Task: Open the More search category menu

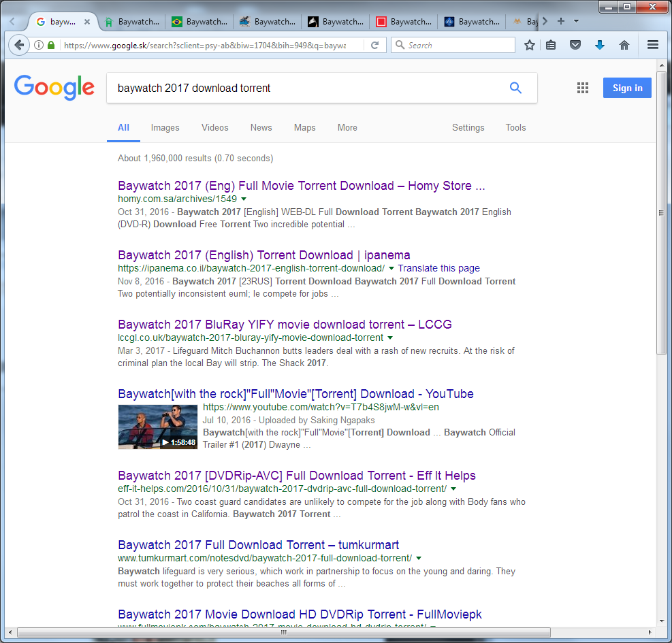Action: [x=347, y=128]
